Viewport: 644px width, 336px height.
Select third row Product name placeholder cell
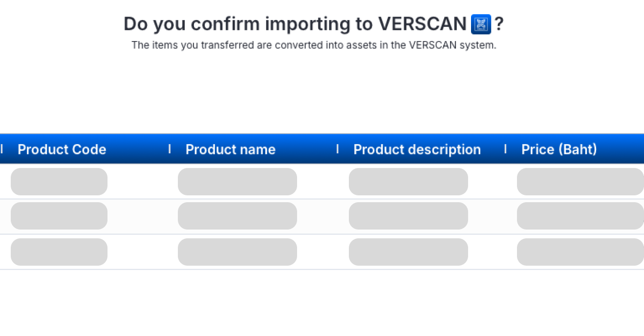coord(237,252)
